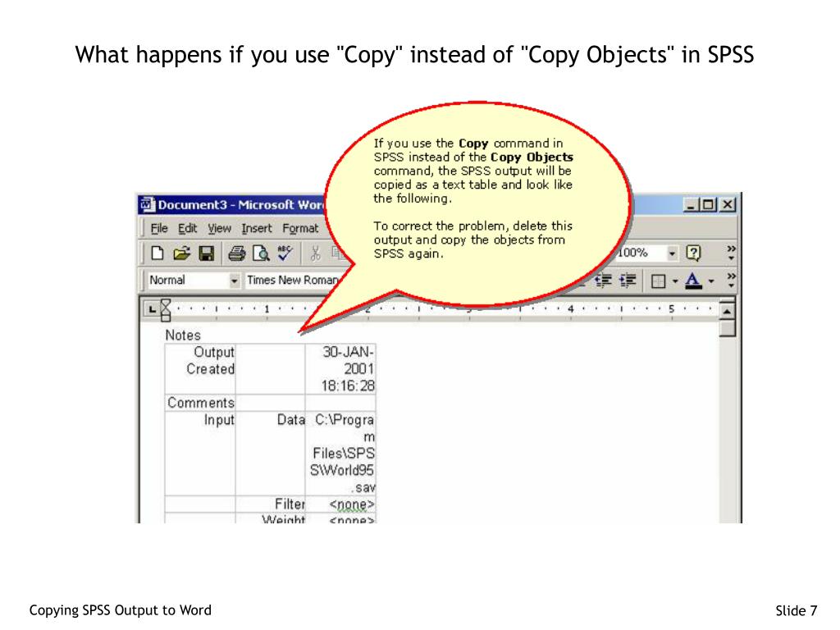840x630 pixels.
Task: Open a file with the Open folder icon
Action: 181,253
